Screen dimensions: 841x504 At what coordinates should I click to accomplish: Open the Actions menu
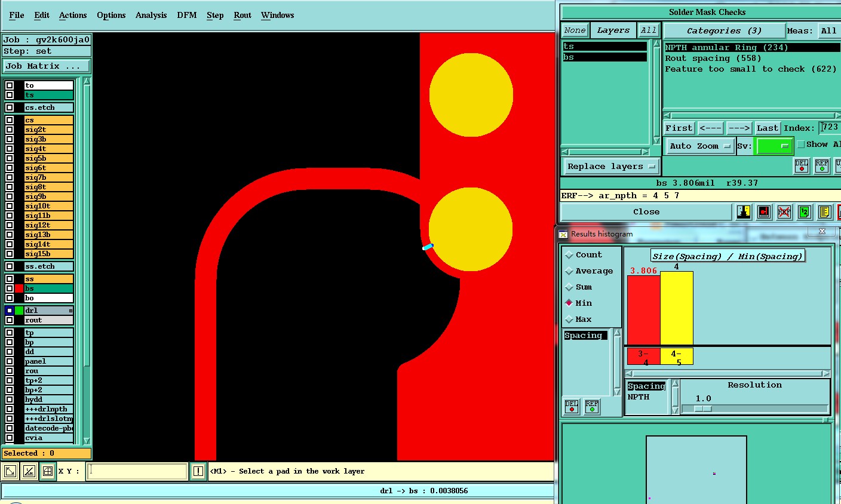73,15
